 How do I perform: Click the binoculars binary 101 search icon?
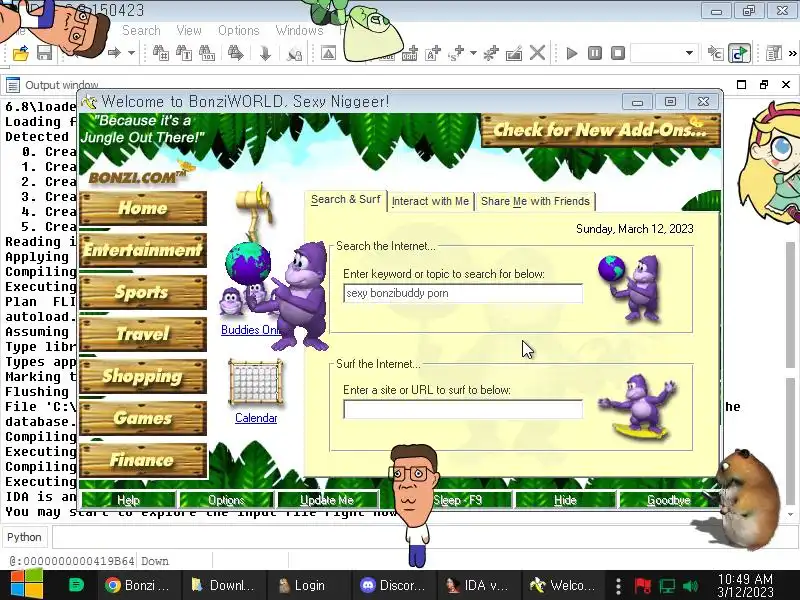pos(207,53)
